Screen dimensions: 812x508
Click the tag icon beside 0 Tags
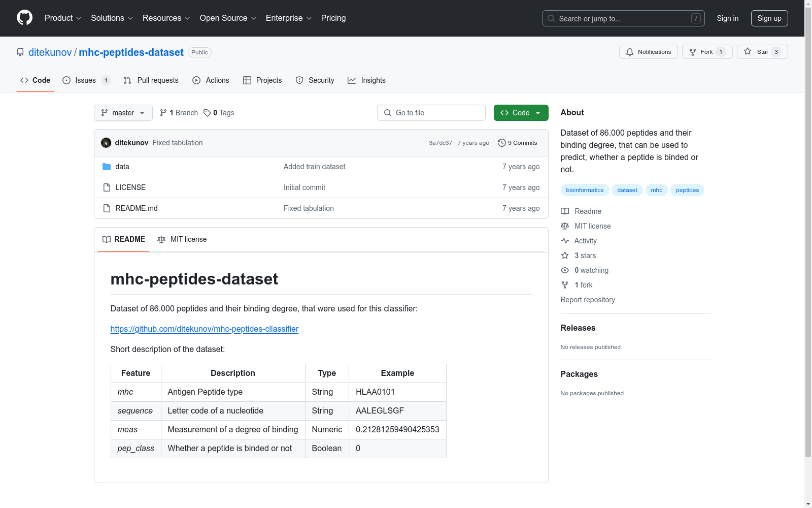click(207, 113)
